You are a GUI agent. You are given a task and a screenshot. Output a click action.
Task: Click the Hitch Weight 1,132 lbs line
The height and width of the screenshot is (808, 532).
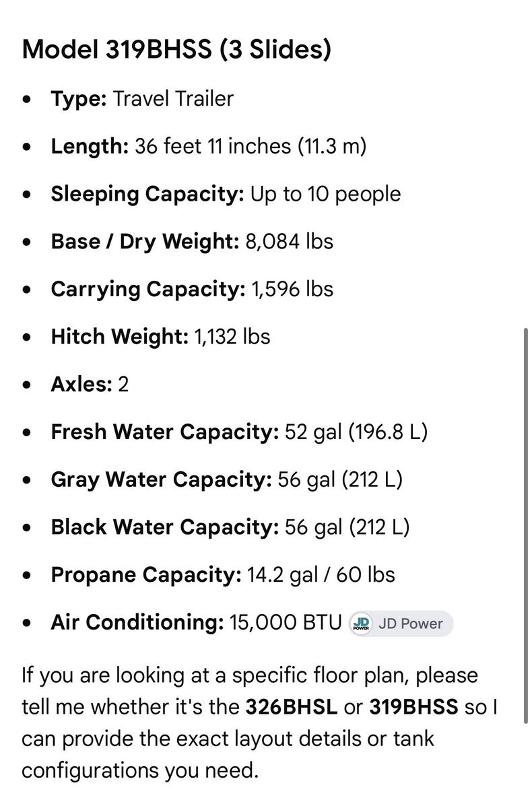[160, 337]
